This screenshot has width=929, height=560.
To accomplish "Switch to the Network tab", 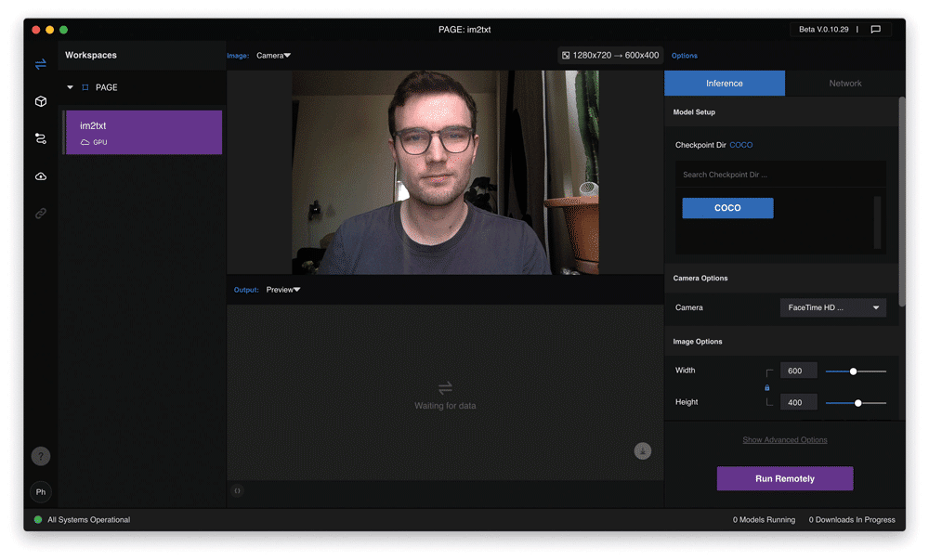I will [x=844, y=84].
